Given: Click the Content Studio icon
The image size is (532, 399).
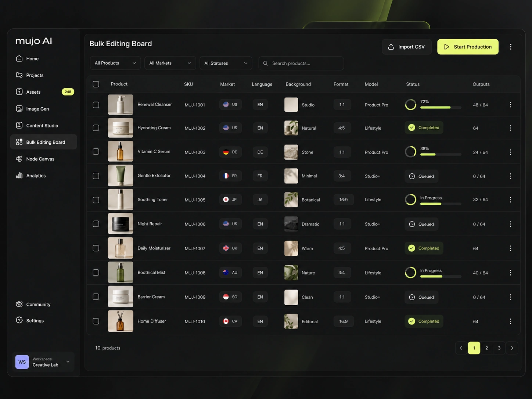Looking at the screenshot, I should coord(19,125).
